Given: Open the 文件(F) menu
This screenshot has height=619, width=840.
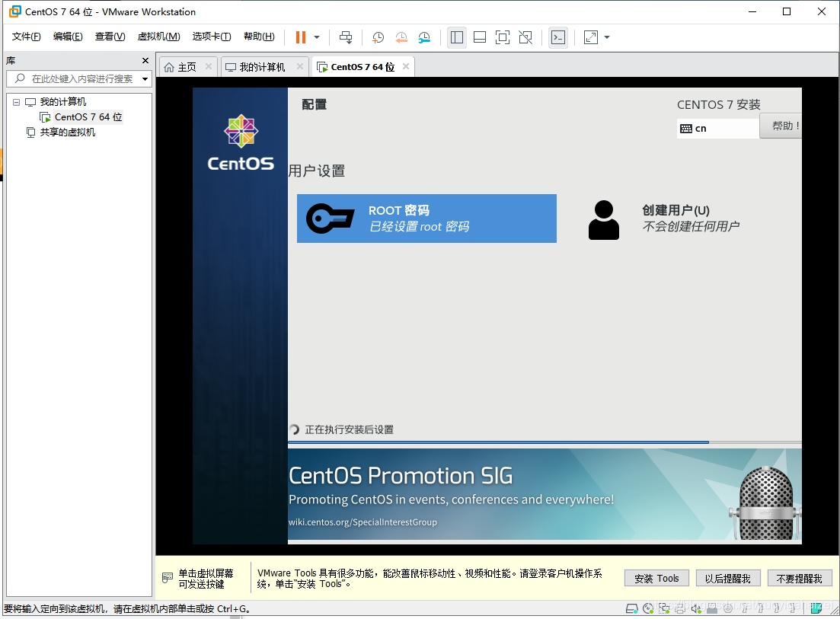Looking at the screenshot, I should (26, 37).
